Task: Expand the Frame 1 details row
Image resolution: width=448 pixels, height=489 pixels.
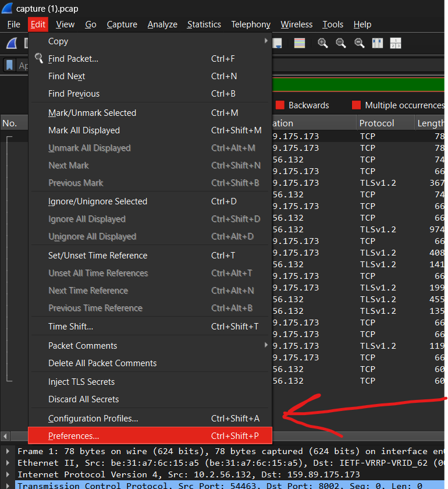Action: tap(8, 451)
